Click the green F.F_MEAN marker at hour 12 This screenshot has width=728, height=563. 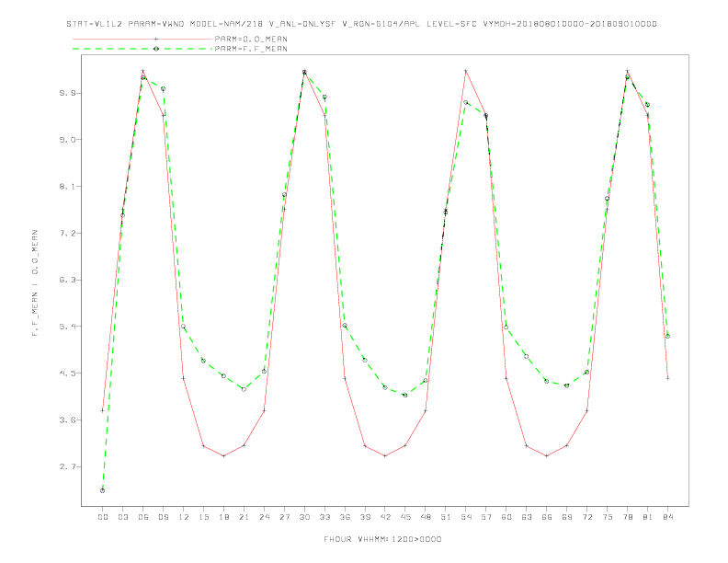pos(184,327)
